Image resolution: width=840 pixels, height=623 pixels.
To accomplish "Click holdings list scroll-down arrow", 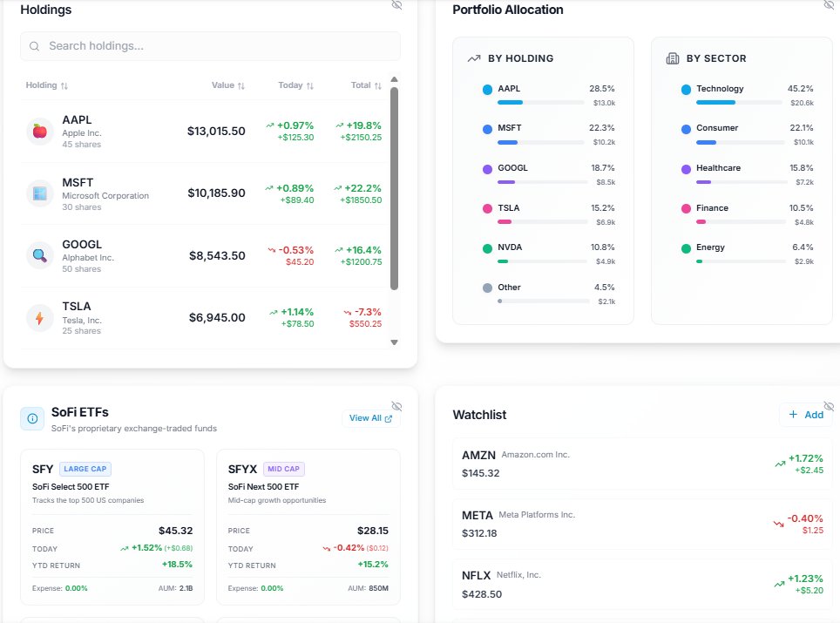I will [394, 342].
